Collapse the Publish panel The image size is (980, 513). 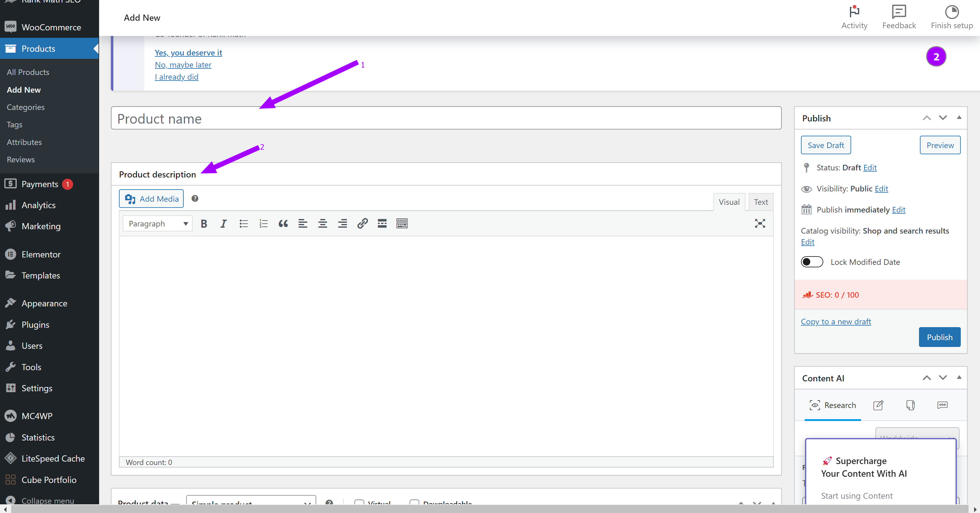[959, 118]
